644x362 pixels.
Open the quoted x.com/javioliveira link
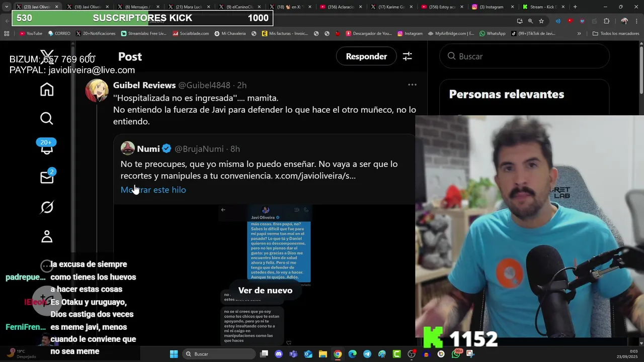pyautogui.click(x=315, y=176)
